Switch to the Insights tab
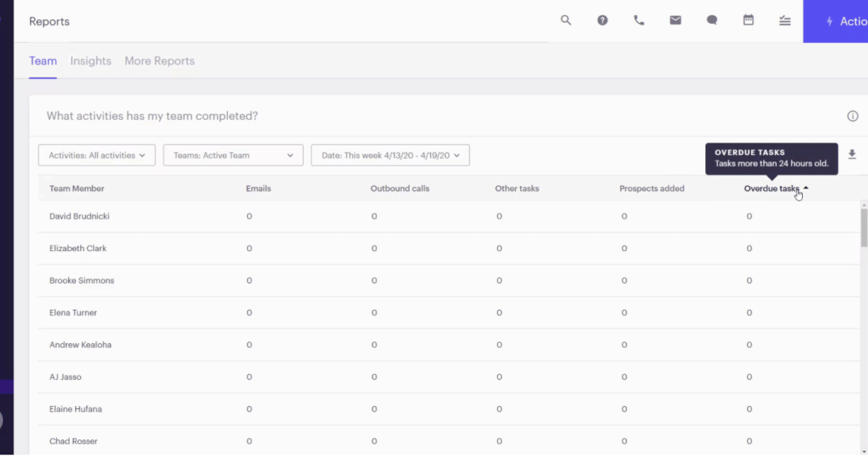The image size is (868, 456). [x=90, y=61]
